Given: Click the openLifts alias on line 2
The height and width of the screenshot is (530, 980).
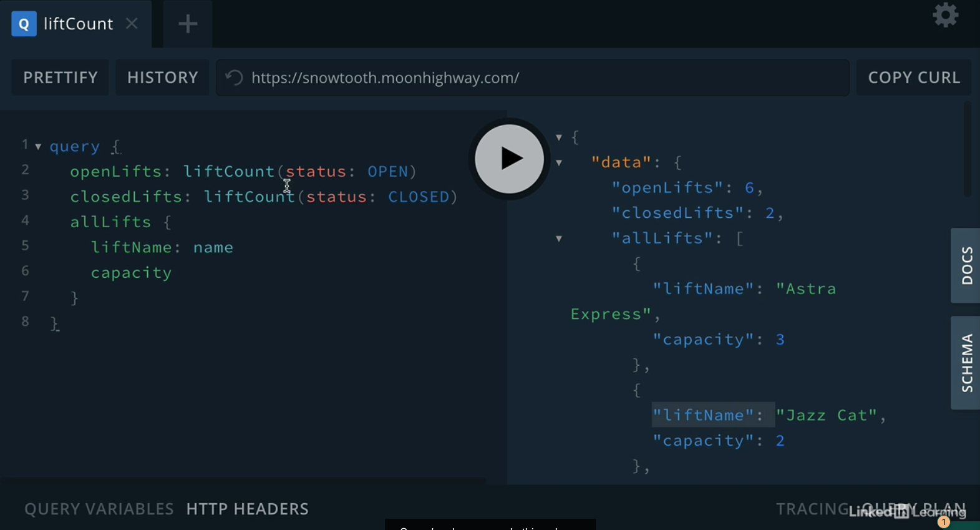Looking at the screenshot, I should coord(116,172).
